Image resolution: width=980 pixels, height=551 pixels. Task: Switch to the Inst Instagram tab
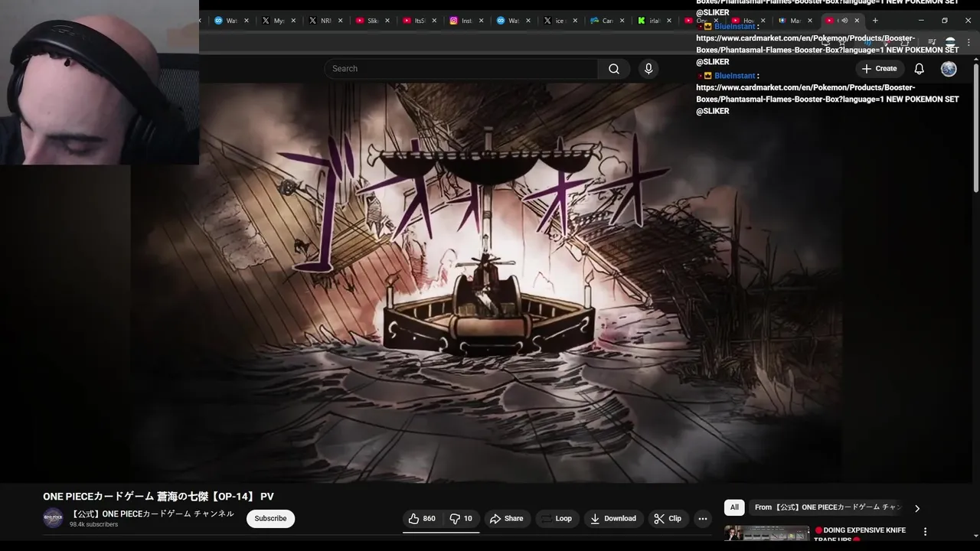coord(465,21)
